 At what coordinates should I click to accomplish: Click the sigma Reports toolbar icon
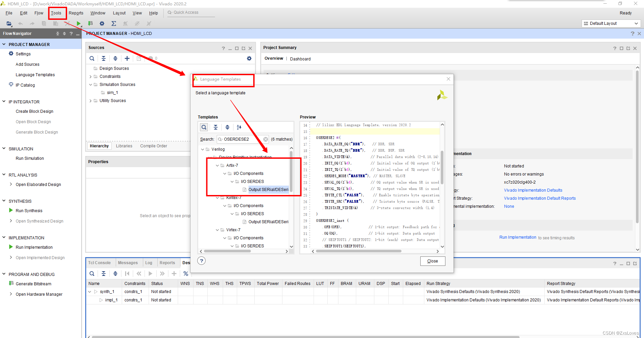tap(114, 23)
